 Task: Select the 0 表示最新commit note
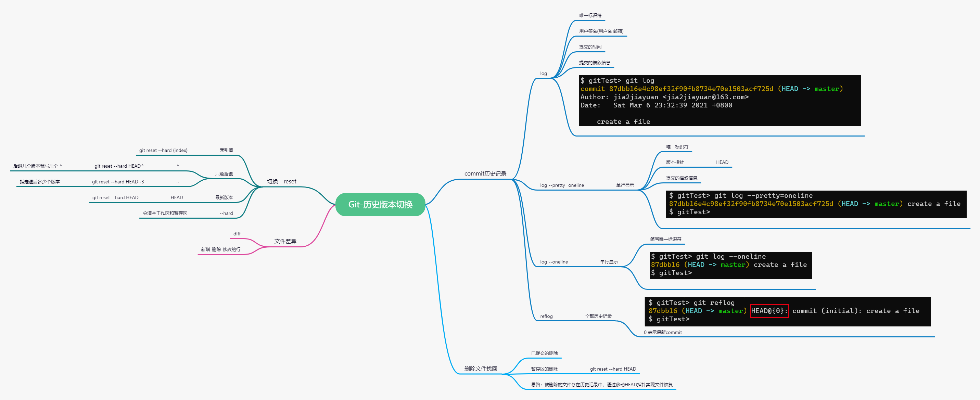click(x=662, y=332)
